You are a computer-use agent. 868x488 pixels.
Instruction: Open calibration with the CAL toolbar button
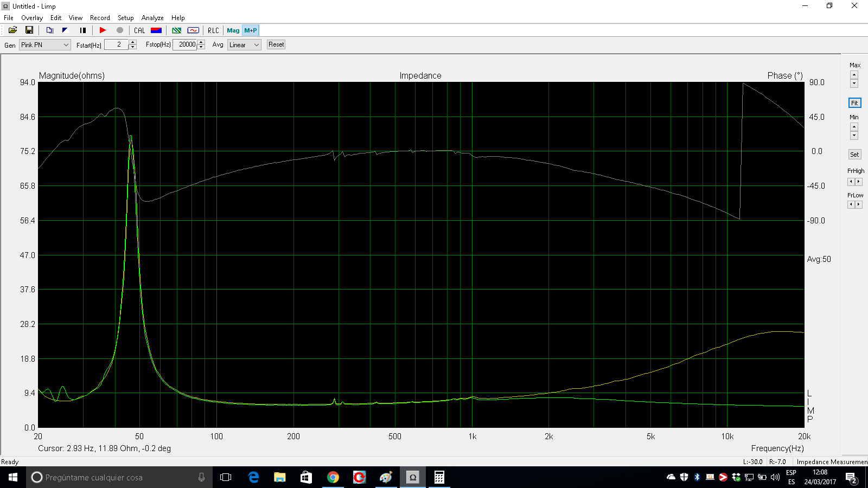point(139,30)
